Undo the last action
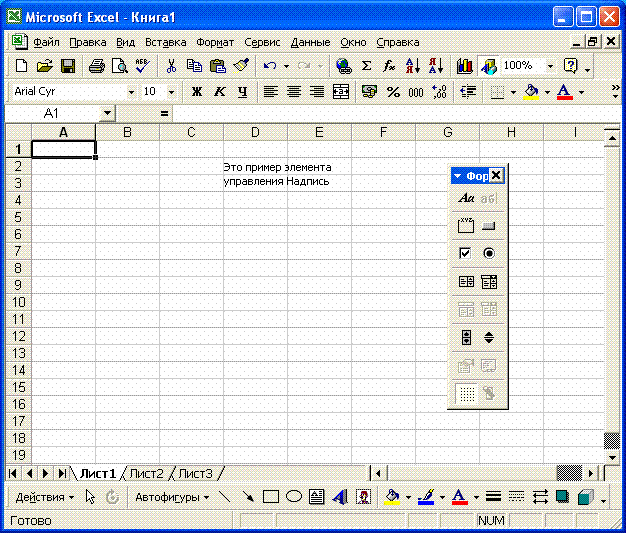626x533 pixels. tap(270, 65)
